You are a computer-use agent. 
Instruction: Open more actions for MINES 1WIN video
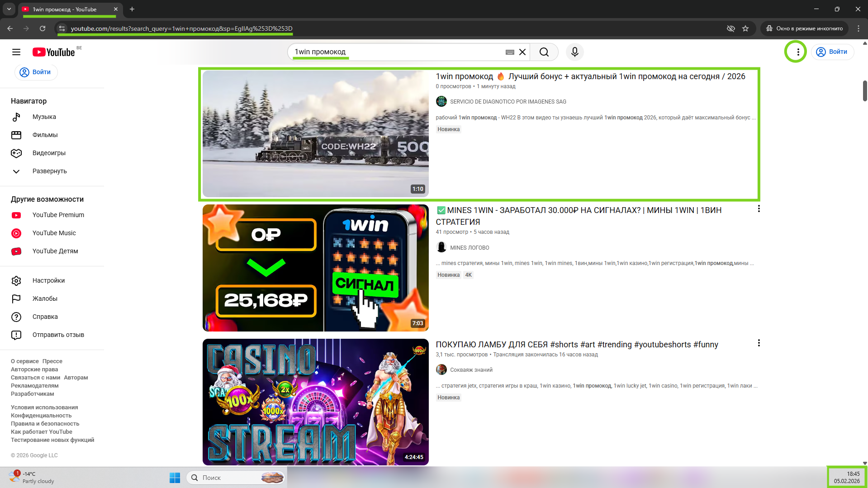click(x=759, y=209)
